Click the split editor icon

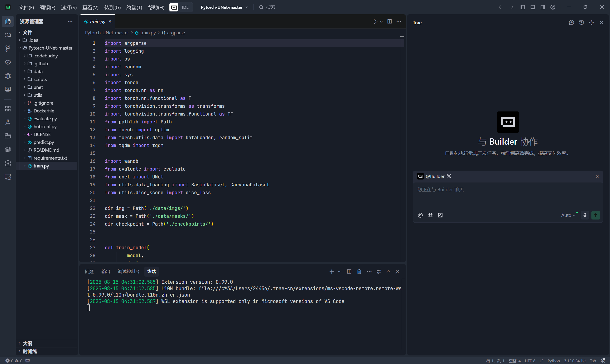(x=390, y=22)
